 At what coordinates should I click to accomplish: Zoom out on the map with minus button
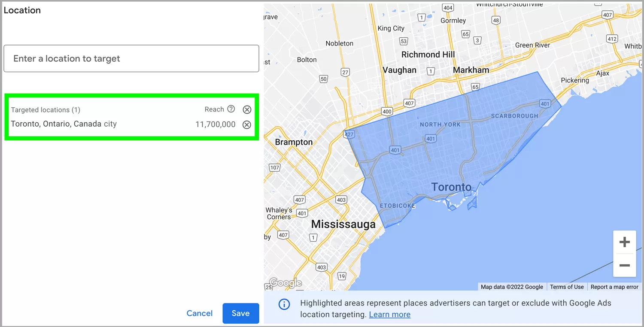coord(625,265)
